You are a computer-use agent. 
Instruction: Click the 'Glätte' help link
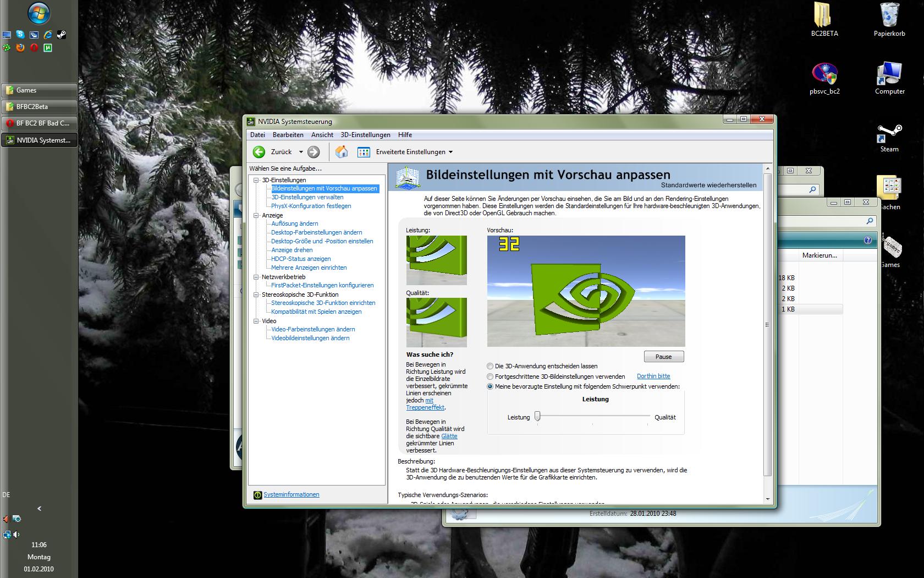click(449, 436)
